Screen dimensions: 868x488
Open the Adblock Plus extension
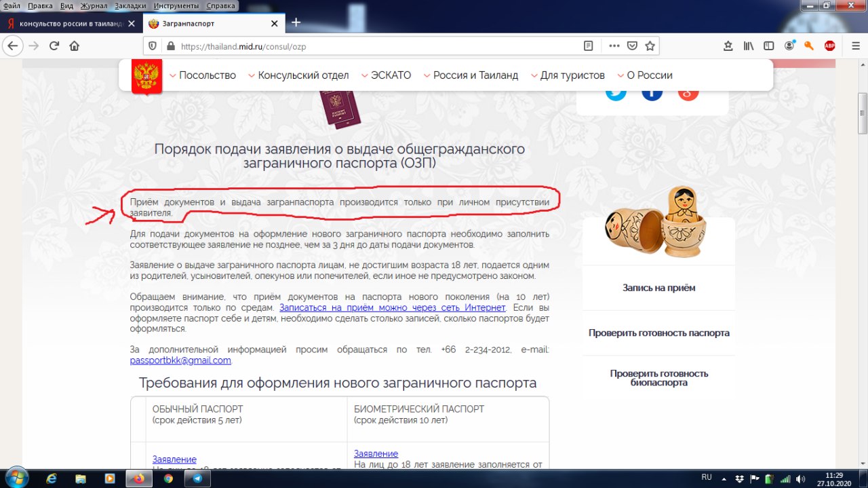[x=829, y=46]
